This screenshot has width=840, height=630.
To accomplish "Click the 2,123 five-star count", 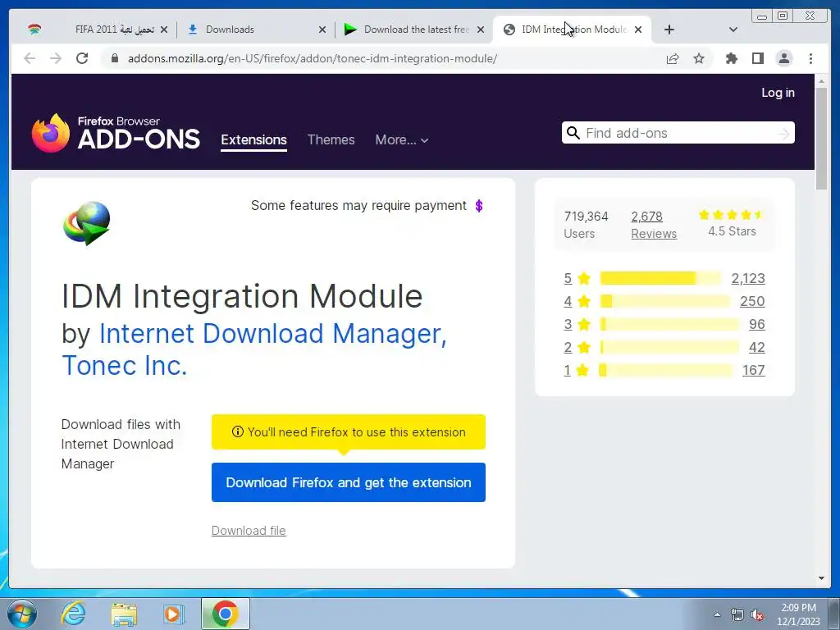I will [748, 278].
